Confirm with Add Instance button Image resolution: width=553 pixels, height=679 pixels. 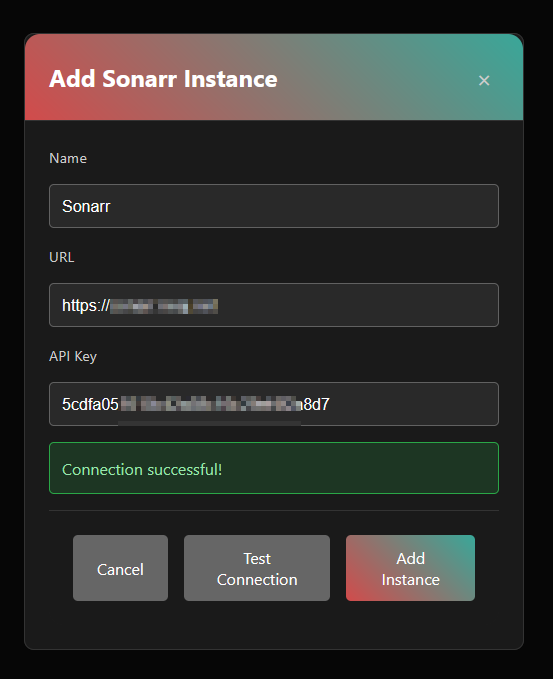click(410, 568)
